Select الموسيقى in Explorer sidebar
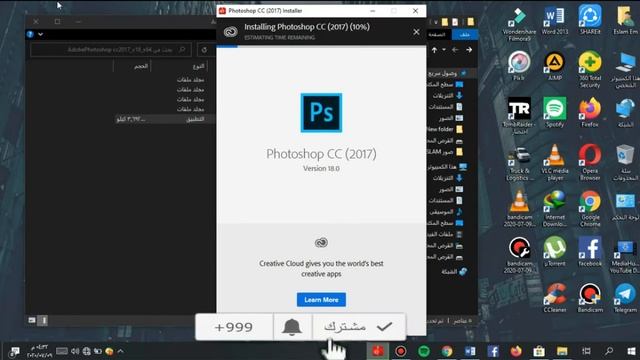 446,212
